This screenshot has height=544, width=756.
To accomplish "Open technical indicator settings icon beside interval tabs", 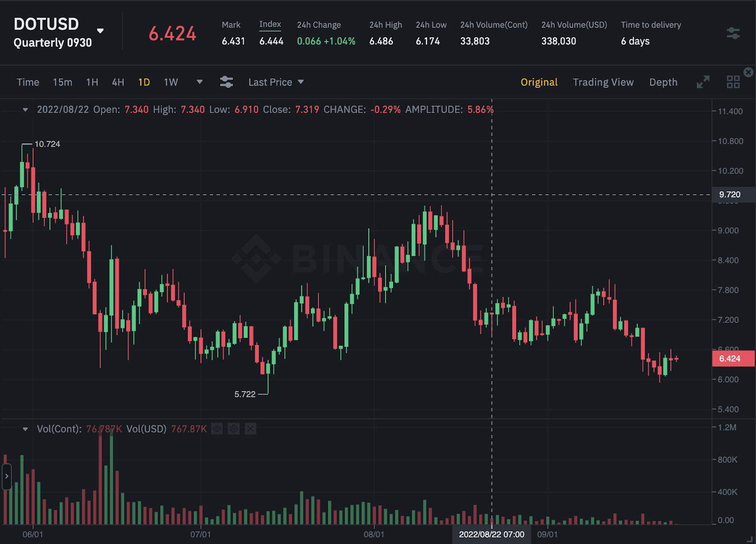I will 226,82.
